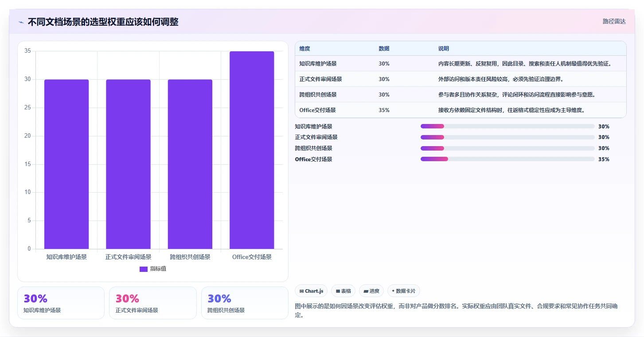The height and width of the screenshot is (337, 644).
Task: Select the 跨组织共创场景 cell in the table
Action: click(318, 95)
